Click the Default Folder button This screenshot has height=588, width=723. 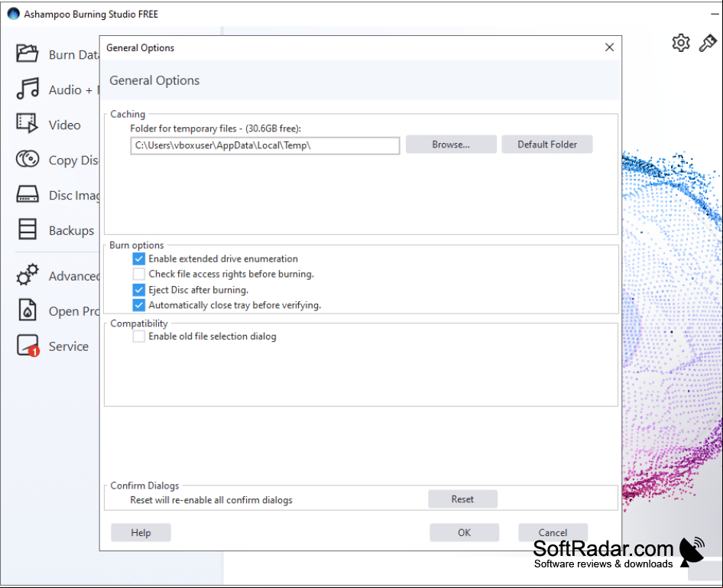(x=547, y=145)
